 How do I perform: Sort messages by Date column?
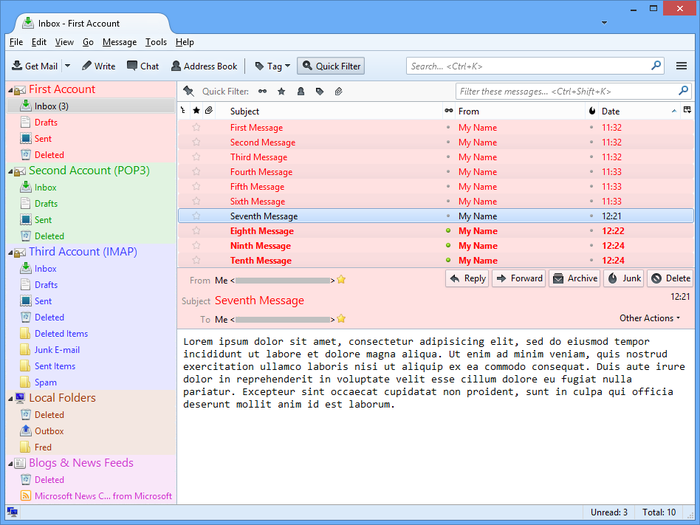click(x=610, y=111)
